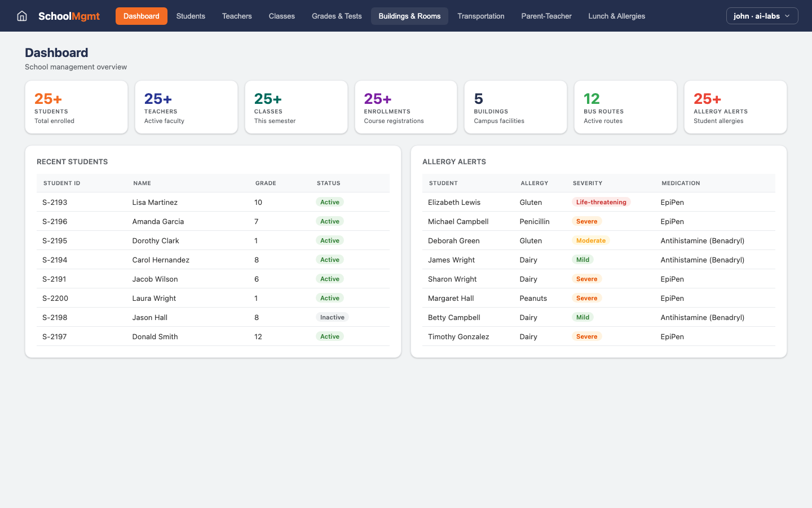Click the Allergy Alerts stat card
The image size is (812, 508).
(735, 107)
